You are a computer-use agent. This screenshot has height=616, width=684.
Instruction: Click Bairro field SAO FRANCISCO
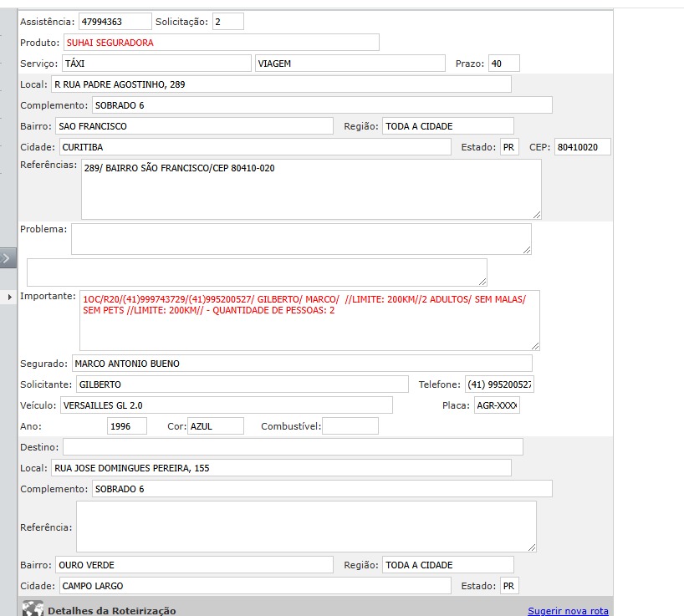pos(194,126)
